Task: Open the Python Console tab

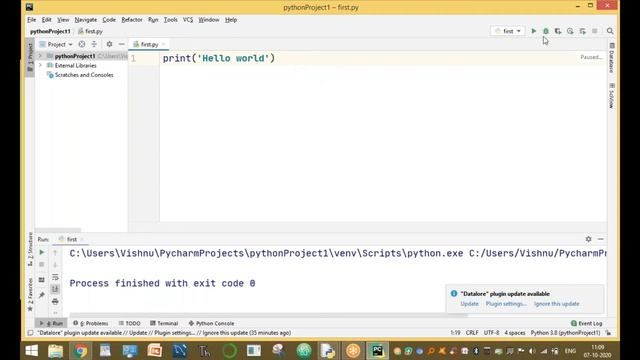Action: [x=211, y=323]
